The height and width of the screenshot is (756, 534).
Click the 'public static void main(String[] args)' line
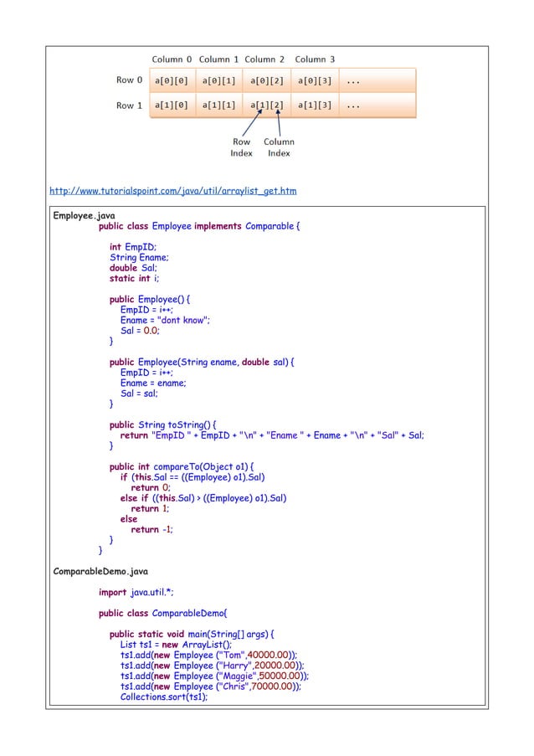[x=192, y=635]
